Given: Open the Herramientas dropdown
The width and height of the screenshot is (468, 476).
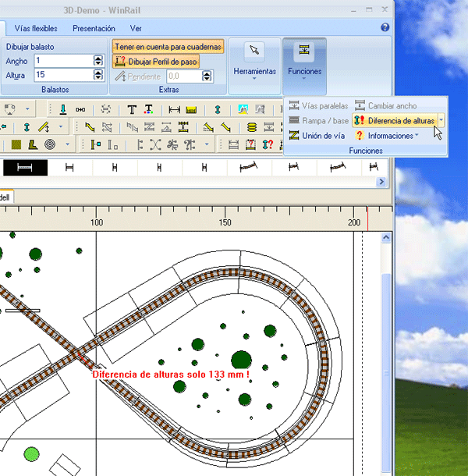Looking at the screenshot, I should point(254,66).
